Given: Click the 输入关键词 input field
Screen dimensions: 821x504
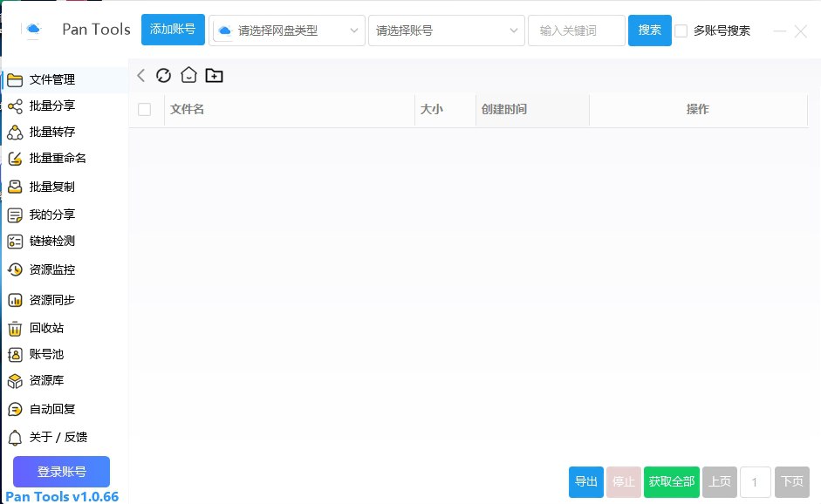Looking at the screenshot, I should tap(576, 30).
